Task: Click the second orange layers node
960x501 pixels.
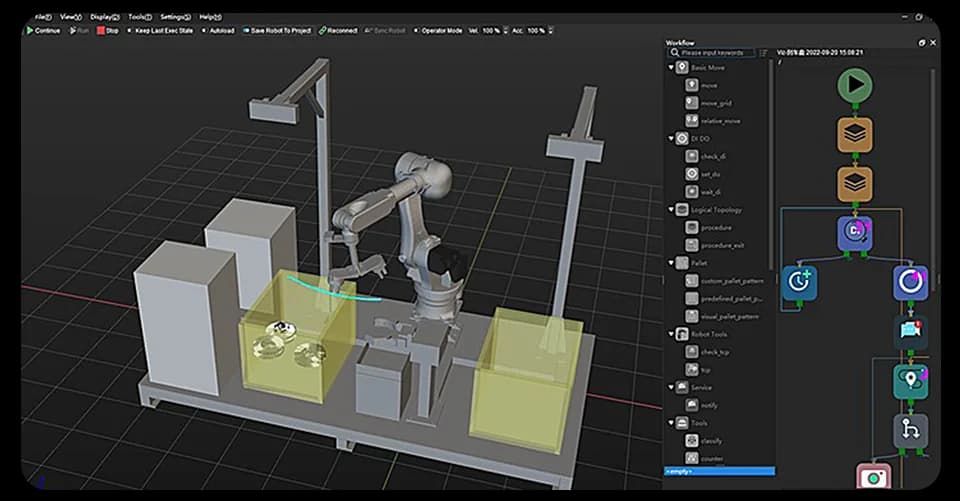Action: [x=855, y=183]
